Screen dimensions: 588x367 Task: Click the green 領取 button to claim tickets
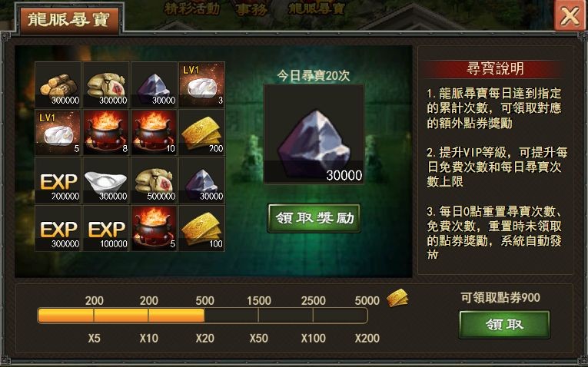tap(504, 325)
